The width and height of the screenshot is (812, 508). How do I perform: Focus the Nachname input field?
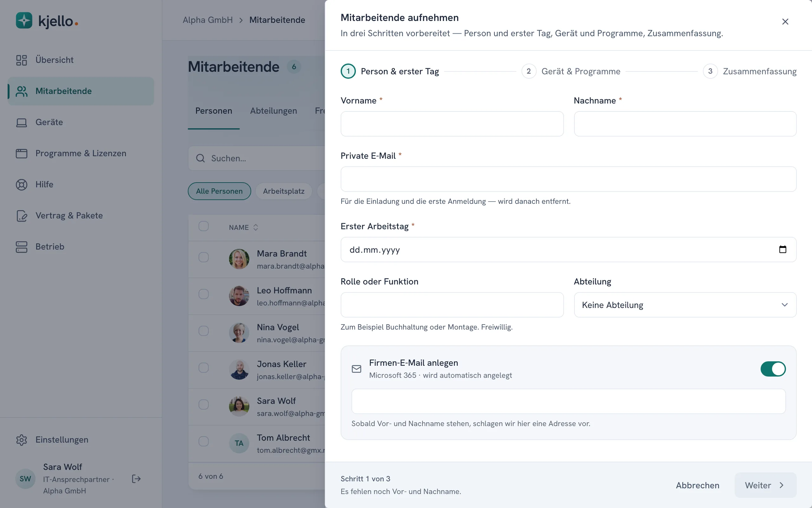coord(685,124)
